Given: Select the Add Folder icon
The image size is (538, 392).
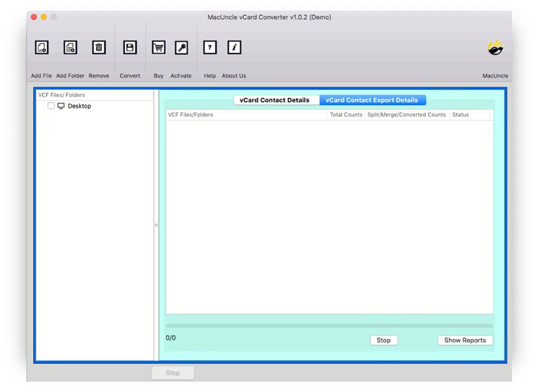Looking at the screenshot, I should click(x=70, y=47).
